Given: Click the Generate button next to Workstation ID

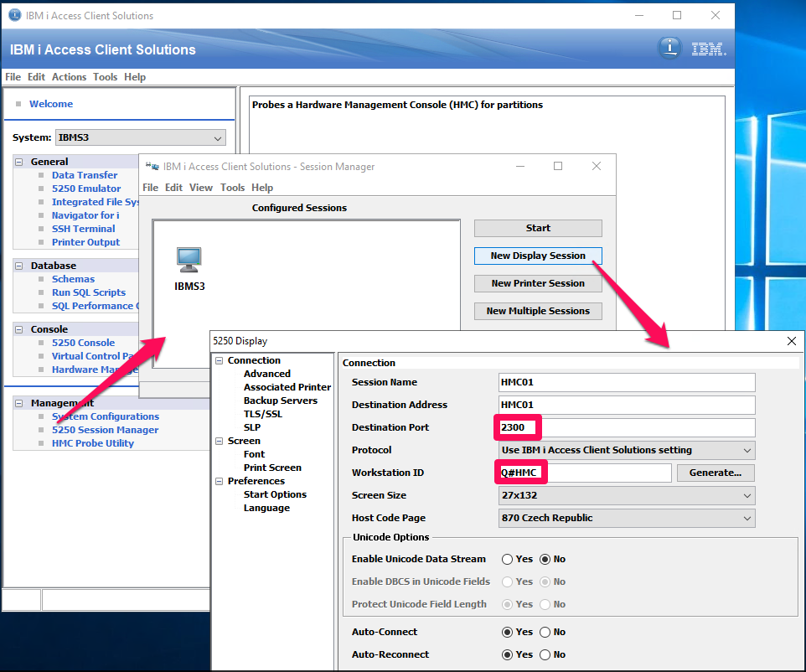Looking at the screenshot, I should (716, 473).
